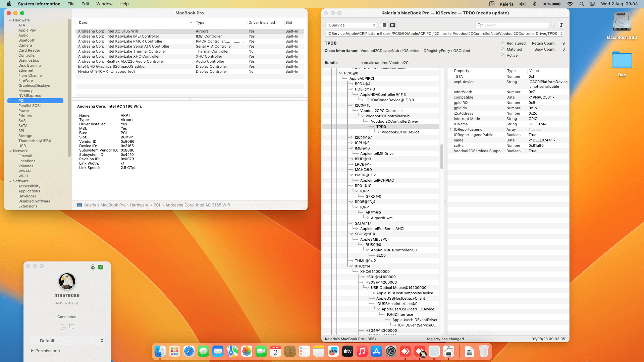Click the green monitor checkmark icon

point(101,267)
